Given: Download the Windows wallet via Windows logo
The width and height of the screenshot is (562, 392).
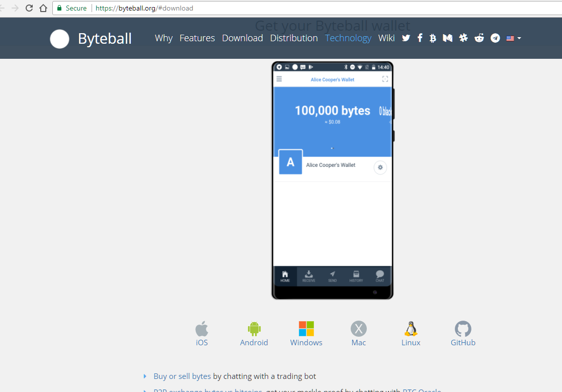Looking at the screenshot, I should tap(306, 329).
